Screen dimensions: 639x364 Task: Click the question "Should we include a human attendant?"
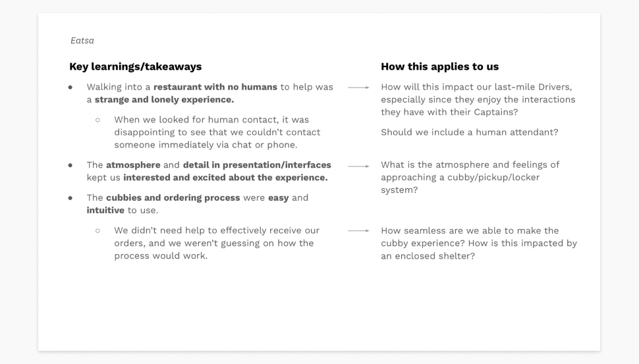click(469, 132)
